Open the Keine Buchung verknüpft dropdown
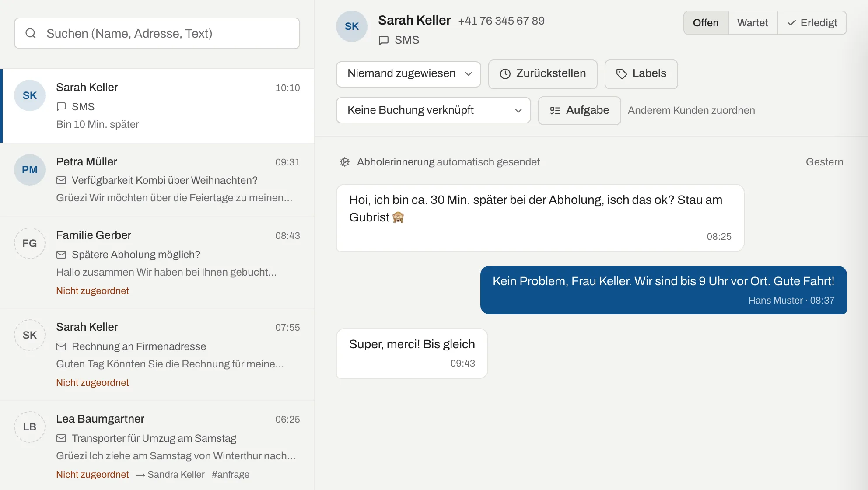Viewport: 868px width, 490px height. pos(433,110)
